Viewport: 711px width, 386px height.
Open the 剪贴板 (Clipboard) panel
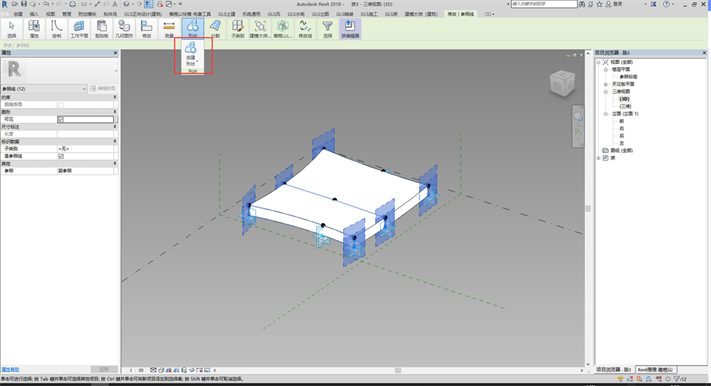[x=102, y=29]
